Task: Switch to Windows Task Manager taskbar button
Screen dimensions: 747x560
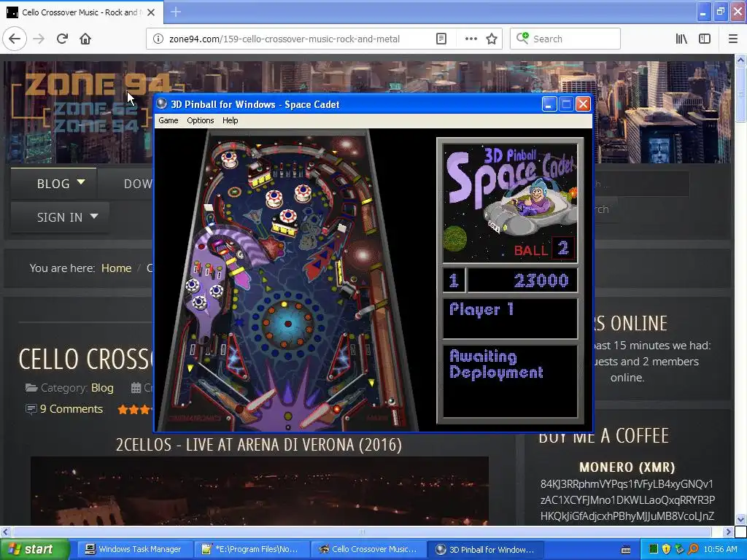Action: pos(135,549)
